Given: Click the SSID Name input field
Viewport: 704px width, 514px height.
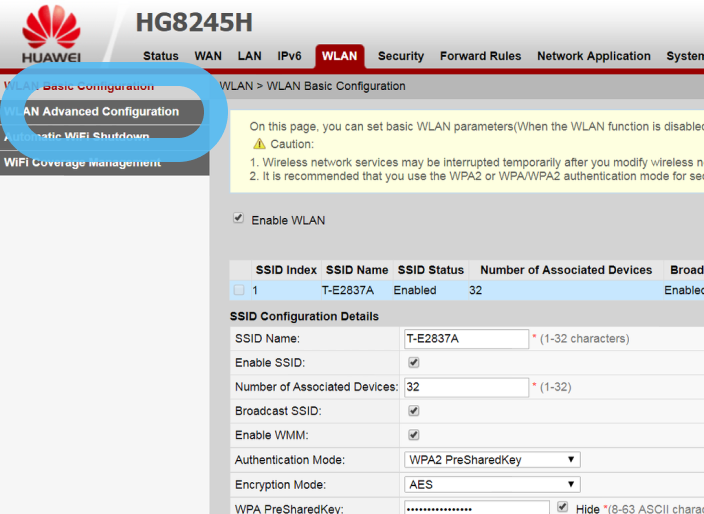Looking at the screenshot, I should point(466,339).
